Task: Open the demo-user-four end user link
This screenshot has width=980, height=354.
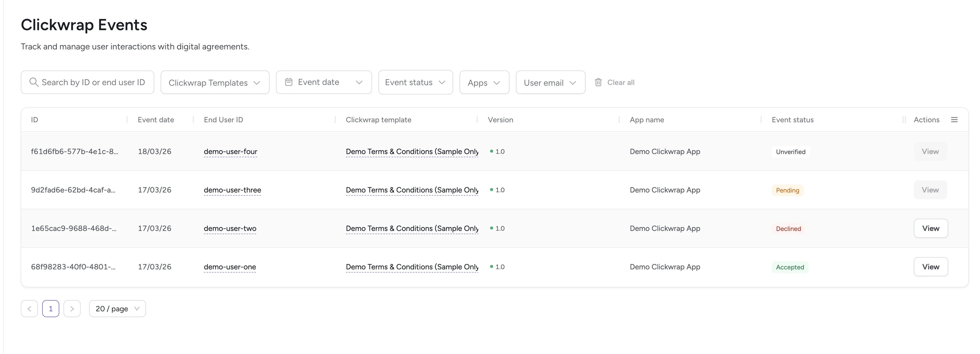Action: click(230, 151)
